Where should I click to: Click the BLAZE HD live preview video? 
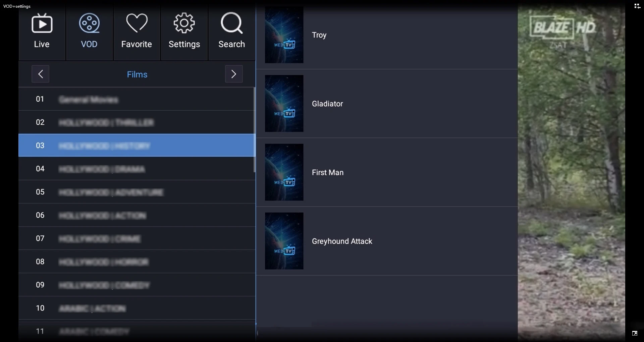pos(571,171)
